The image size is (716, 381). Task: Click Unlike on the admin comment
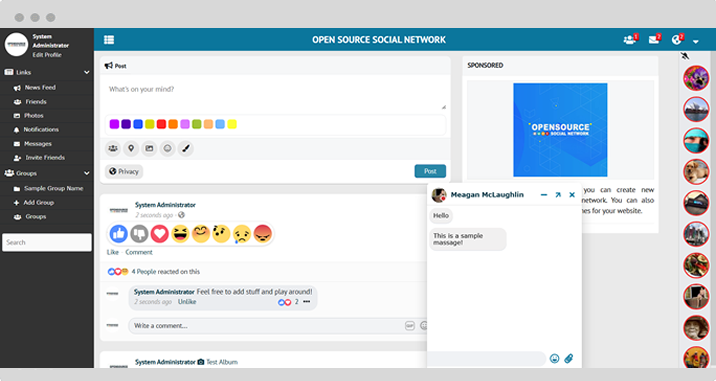coord(187,302)
